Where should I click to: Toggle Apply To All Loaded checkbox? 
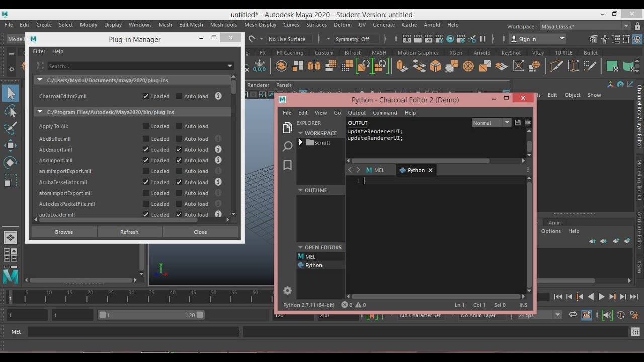click(146, 126)
